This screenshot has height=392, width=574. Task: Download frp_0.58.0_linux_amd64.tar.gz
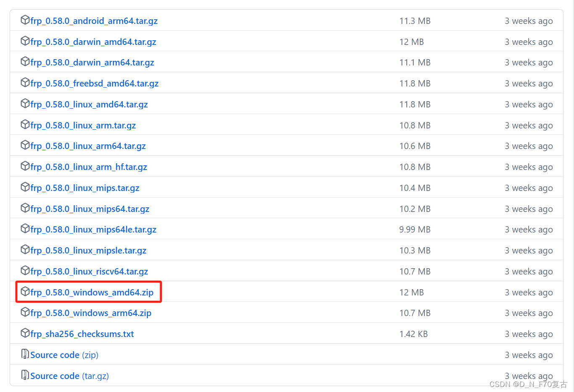point(89,105)
